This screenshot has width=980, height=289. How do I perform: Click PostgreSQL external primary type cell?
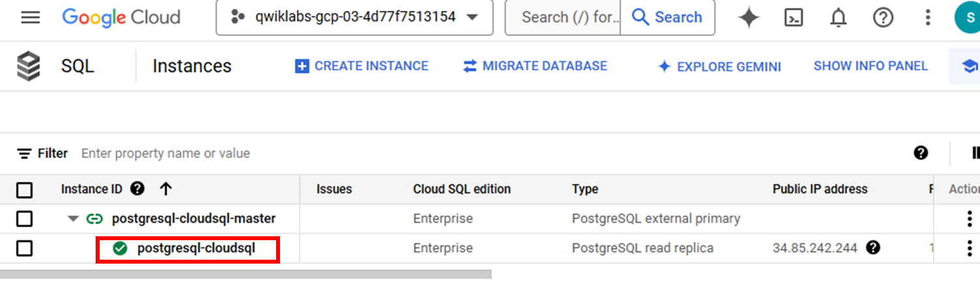656,219
